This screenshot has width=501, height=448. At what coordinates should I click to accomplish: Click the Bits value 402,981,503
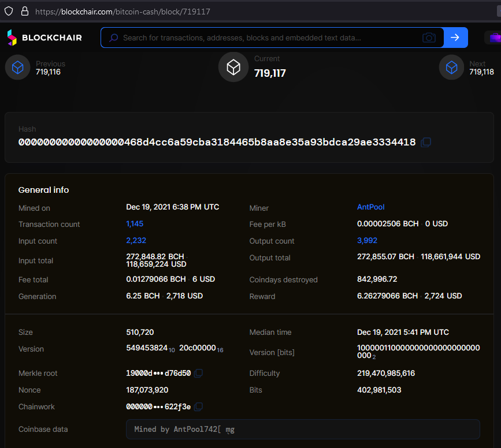tap(379, 390)
